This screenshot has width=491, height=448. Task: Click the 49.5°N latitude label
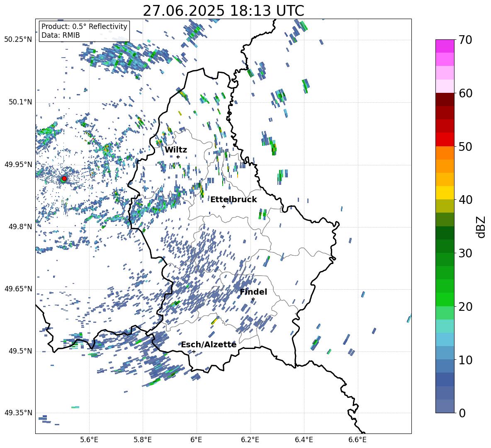pyautogui.click(x=20, y=351)
